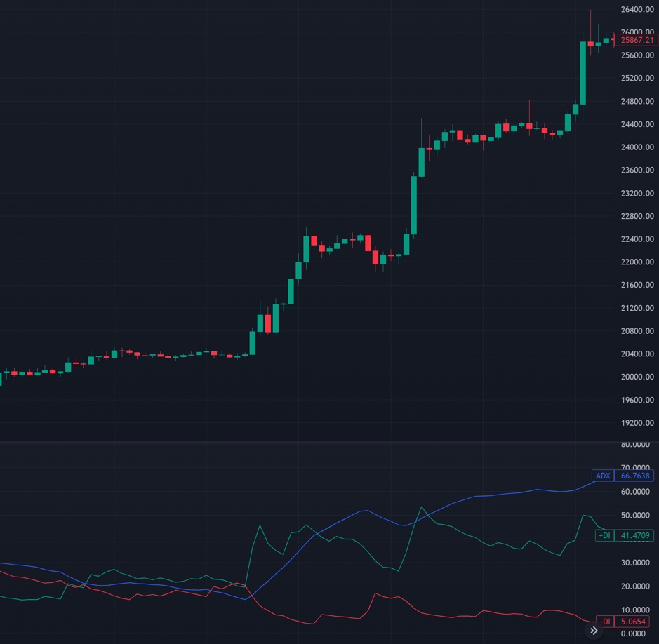Click the +DI value 41.4709
659x644 pixels.
(634, 535)
